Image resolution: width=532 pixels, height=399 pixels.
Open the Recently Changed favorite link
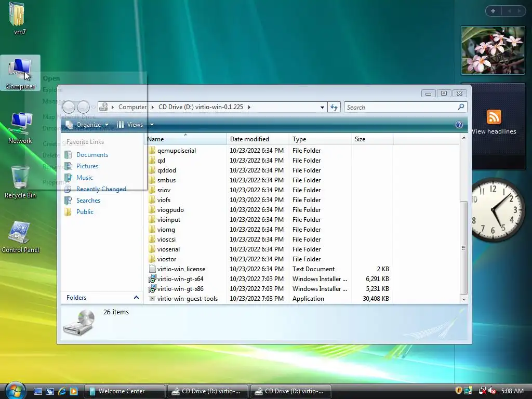coord(101,189)
